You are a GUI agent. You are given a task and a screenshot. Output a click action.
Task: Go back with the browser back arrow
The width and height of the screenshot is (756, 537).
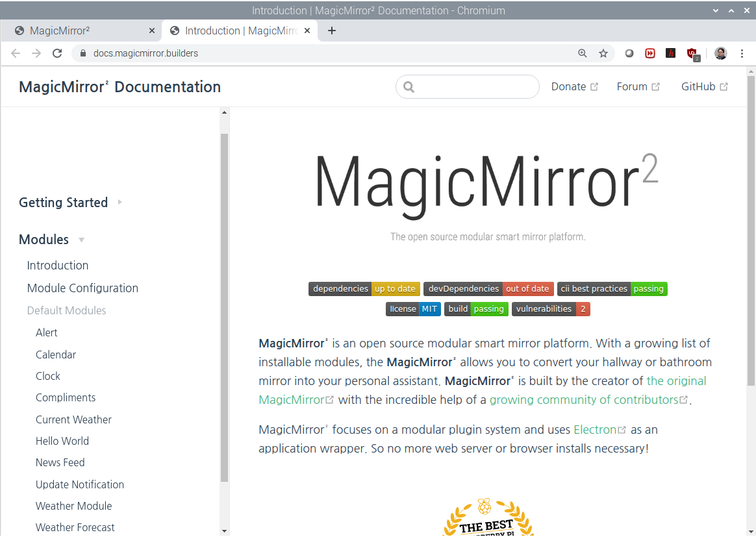pos(16,53)
